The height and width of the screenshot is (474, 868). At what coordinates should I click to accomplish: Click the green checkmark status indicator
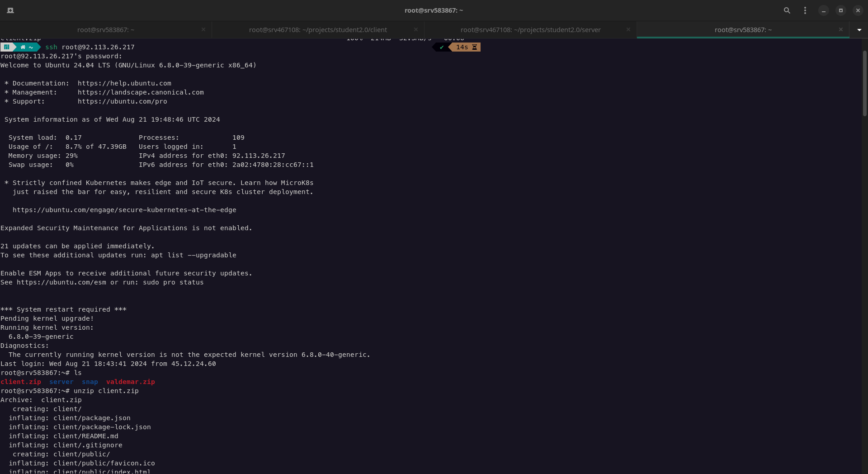pyautogui.click(x=442, y=47)
